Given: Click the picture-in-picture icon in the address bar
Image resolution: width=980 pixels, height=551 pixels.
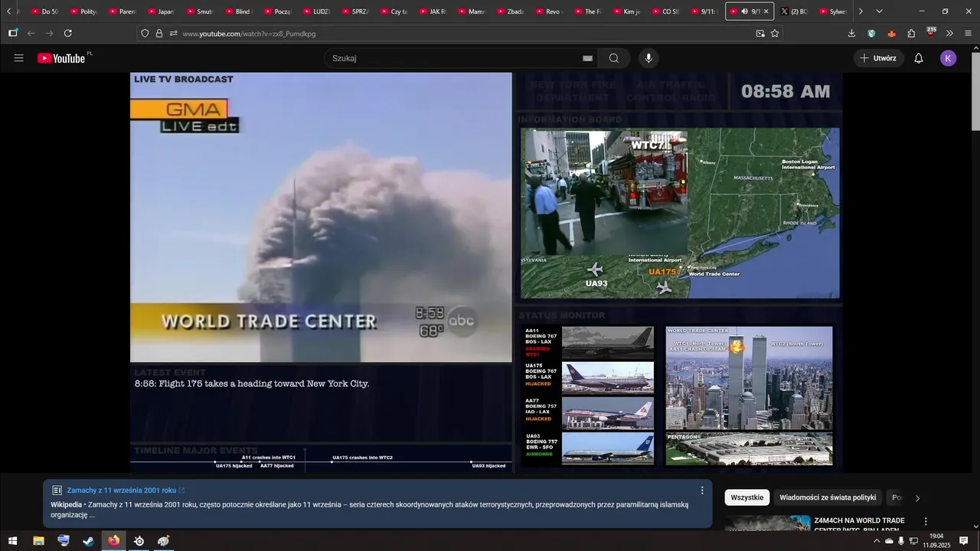Looking at the screenshot, I should (x=760, y=34).
